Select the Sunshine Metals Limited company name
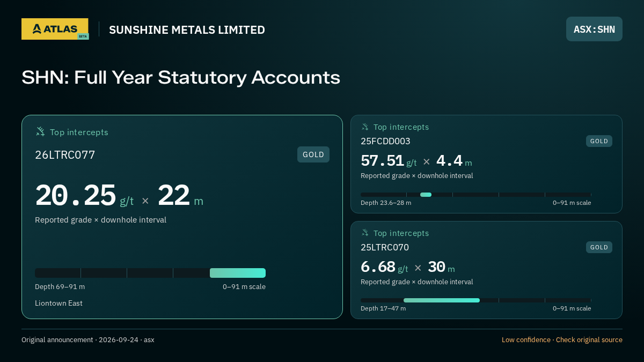This screenshot has width=644, height=362. click(187, 30)
